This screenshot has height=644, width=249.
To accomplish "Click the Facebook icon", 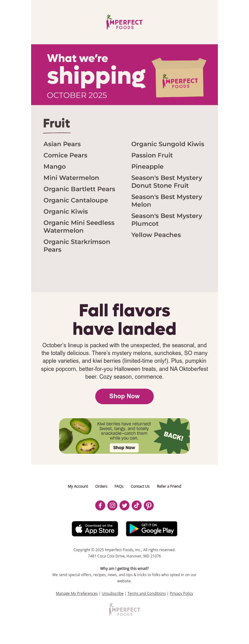I will click(x=100, y=505).
